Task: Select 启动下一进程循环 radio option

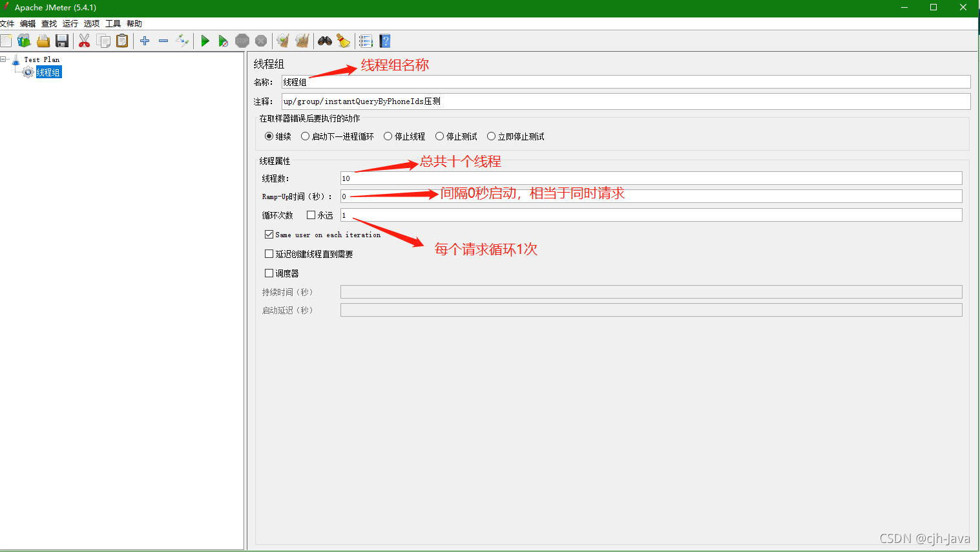Action: 305,136
